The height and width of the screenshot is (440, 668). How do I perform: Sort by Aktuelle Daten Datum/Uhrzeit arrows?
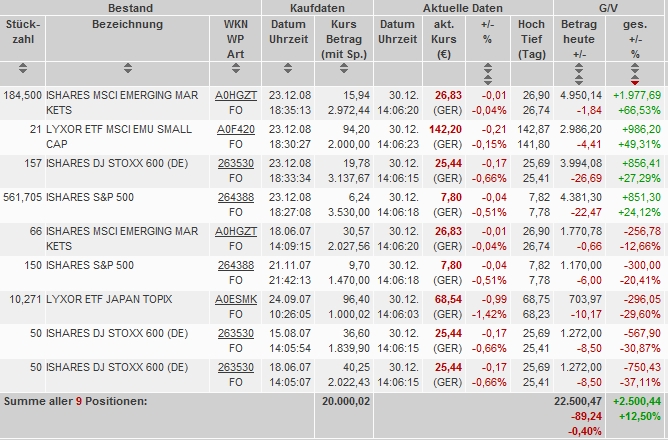[x=399, y=70]
